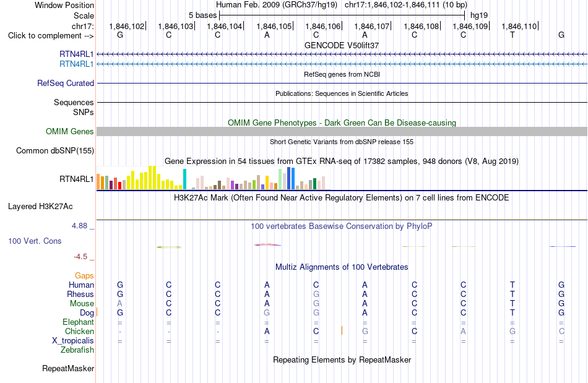Click the orange insertion marker in the Chicken row
Viewport: 588px width, 383px height.
click(342, 330)
